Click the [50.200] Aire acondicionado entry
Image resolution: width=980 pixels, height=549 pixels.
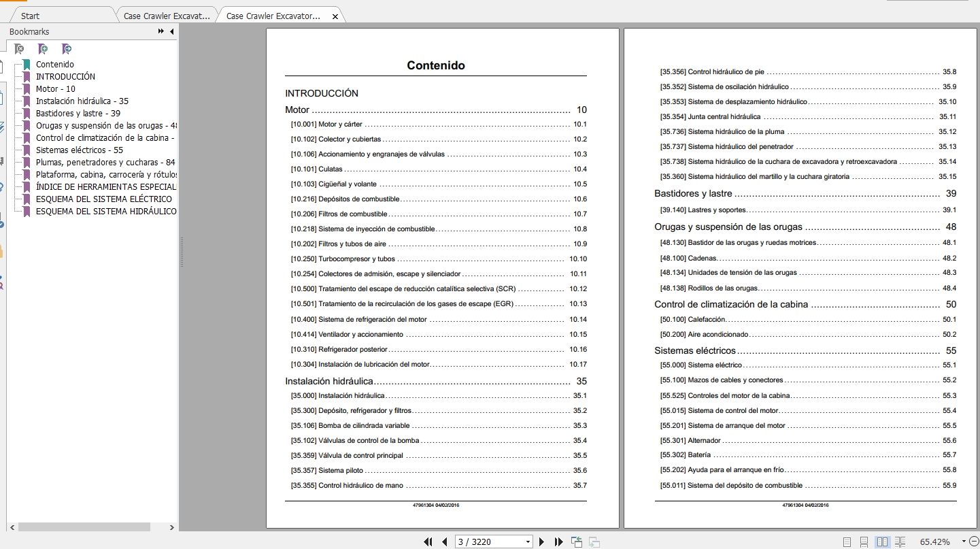pyautogui.click(x=808, y=335)
